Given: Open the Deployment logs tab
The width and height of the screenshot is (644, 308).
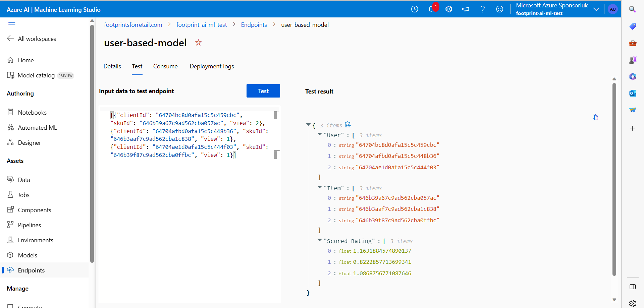Looking at the screenshot, I should pos(212,66).
